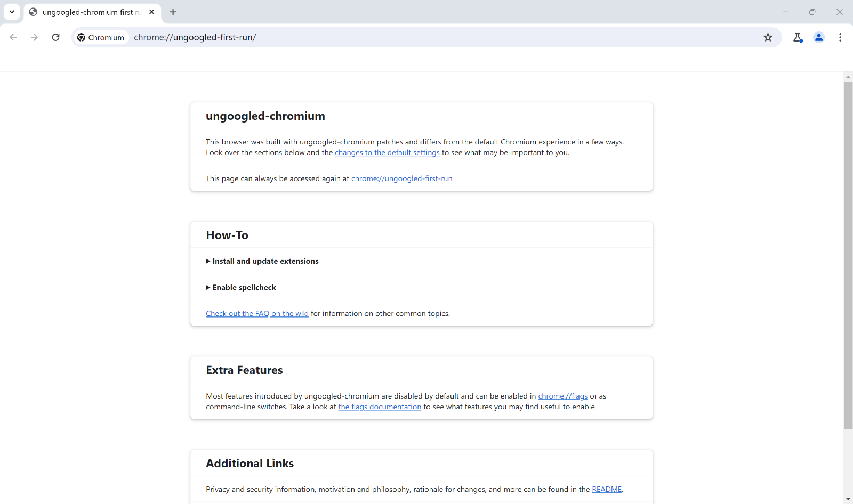Reload the current page

pos(55,37)
